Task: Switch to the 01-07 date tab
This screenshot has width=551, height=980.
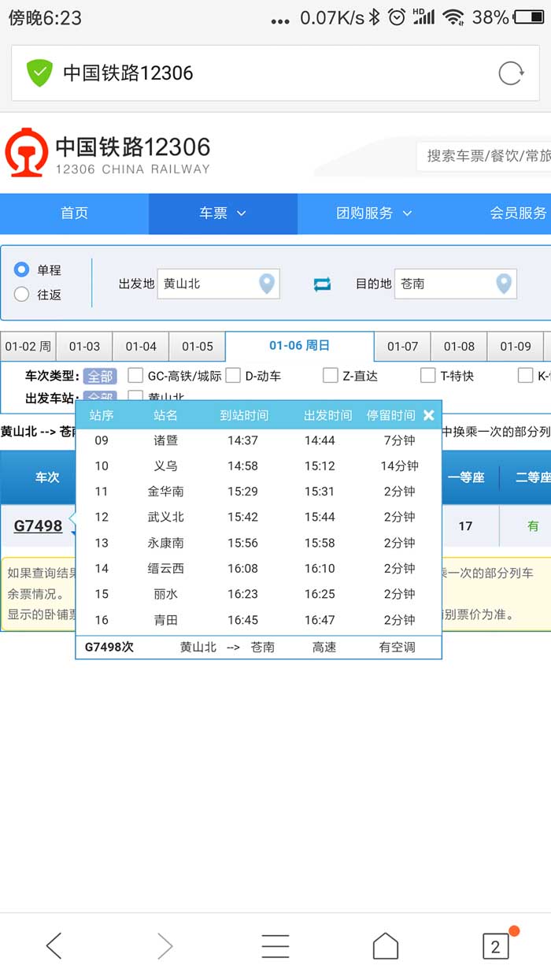Action: coord(402,347)
